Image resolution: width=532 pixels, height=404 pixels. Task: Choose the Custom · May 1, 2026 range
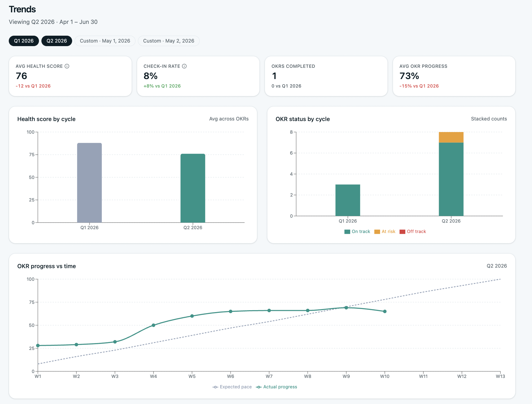pyautogui.click(x=105, y=41)
